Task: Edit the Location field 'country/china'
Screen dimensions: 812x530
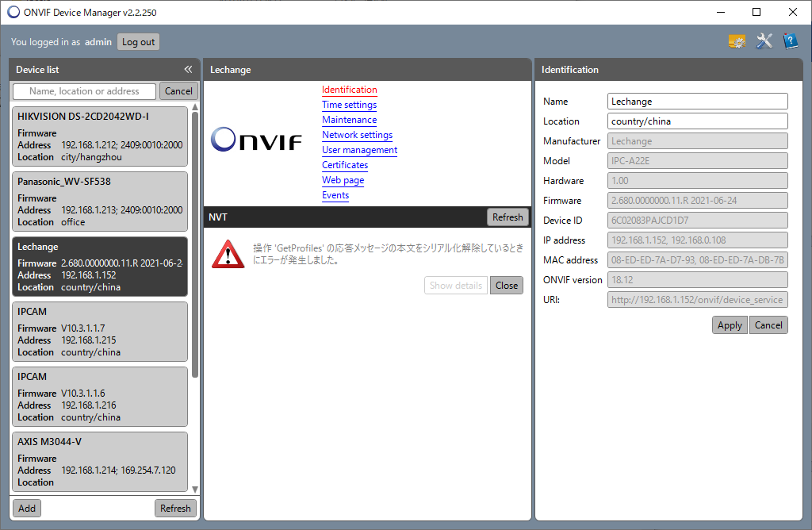Action: [698, 121]
